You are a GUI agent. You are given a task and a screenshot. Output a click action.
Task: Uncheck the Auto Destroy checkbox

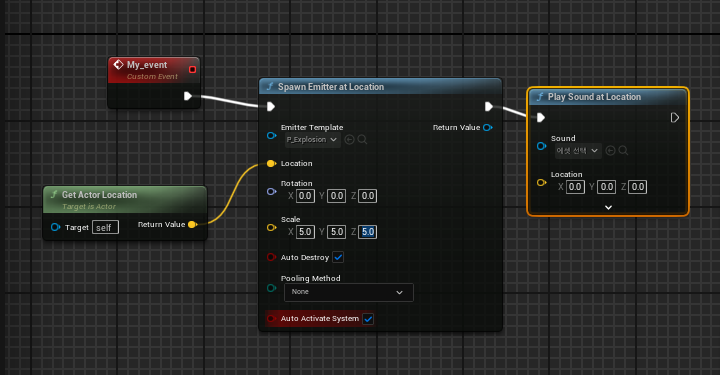[x=338, y=257]
